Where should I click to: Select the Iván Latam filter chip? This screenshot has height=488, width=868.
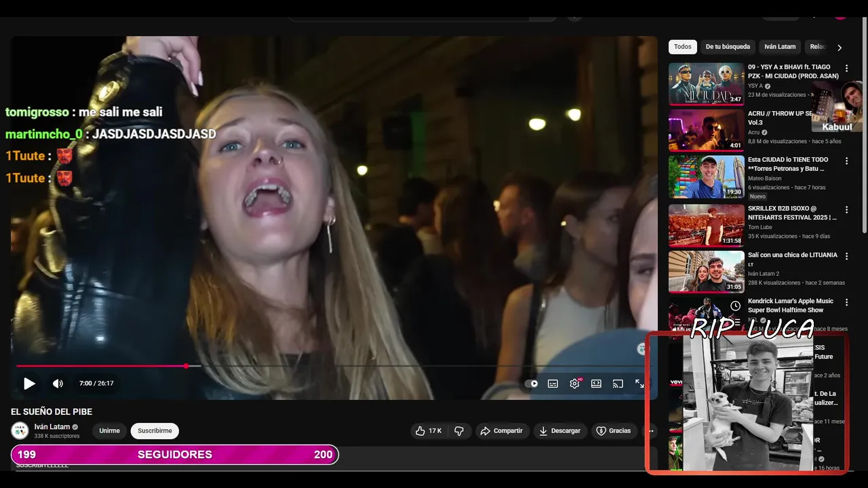click(780, 47)
